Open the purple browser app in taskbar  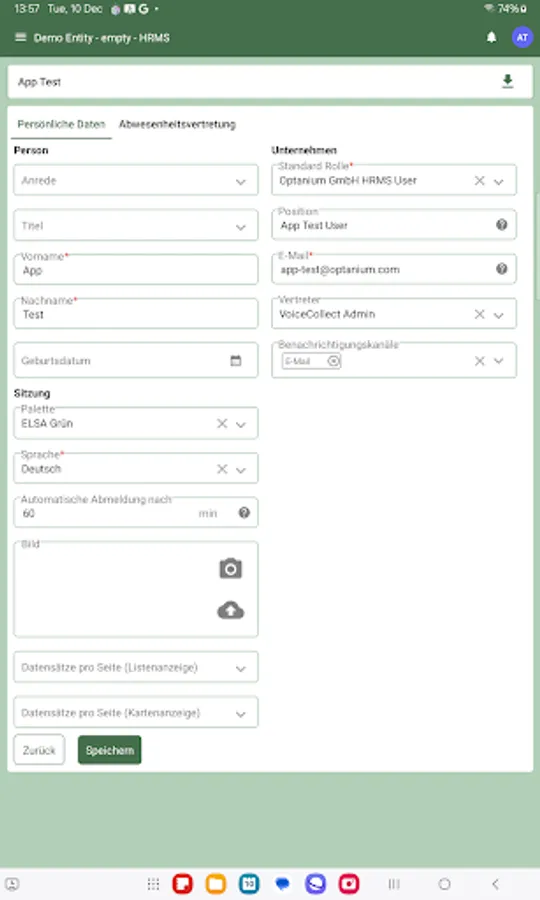(x=315, y=884)
